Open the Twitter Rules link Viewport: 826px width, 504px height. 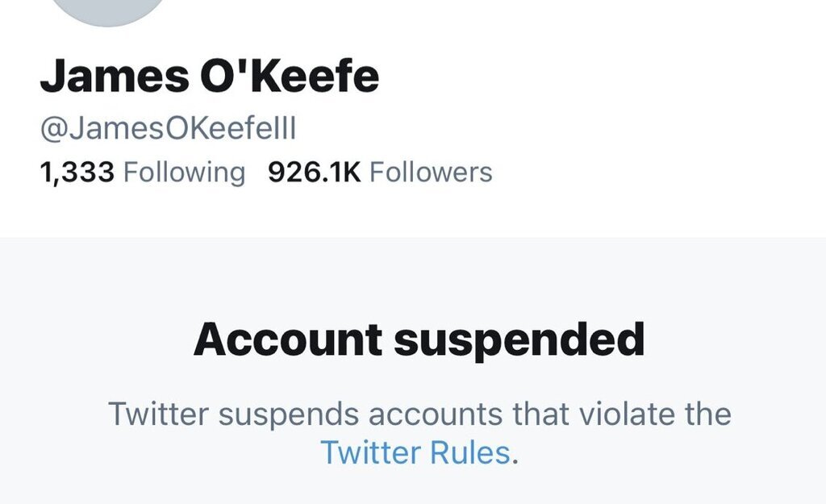[x=415, y=452]
